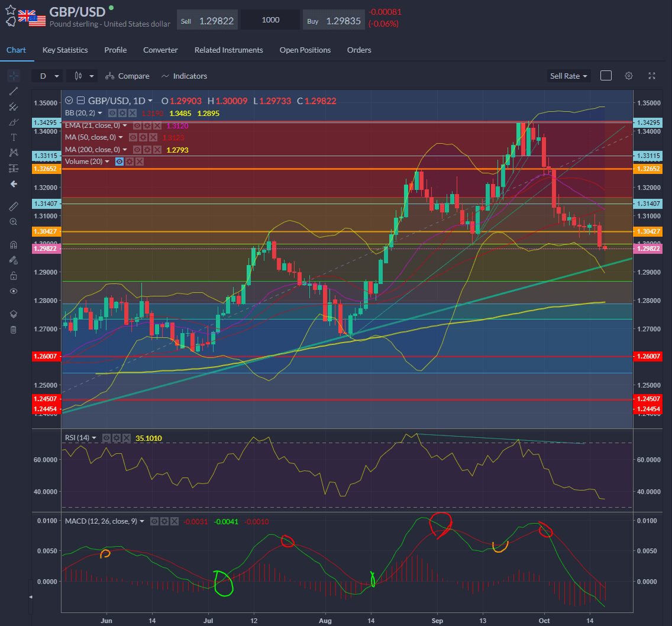Click the trade amount field showing 1000

(270, 20)
